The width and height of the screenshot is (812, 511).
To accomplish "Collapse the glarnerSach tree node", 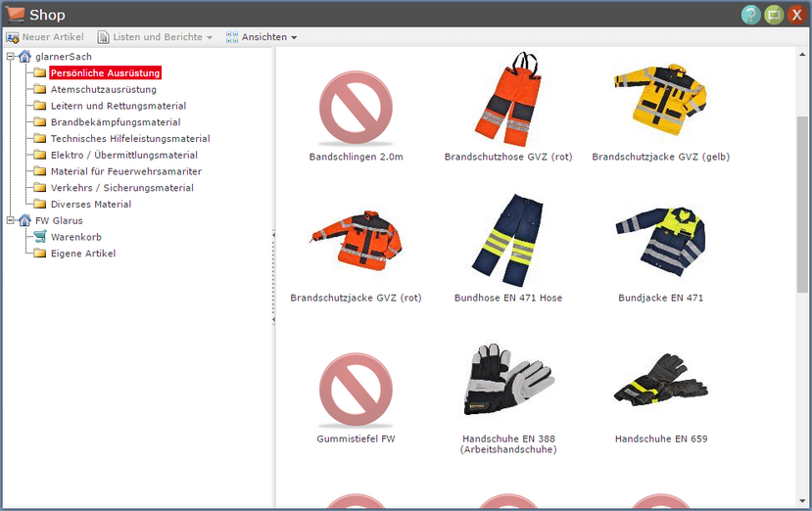I will coord(11,57).
